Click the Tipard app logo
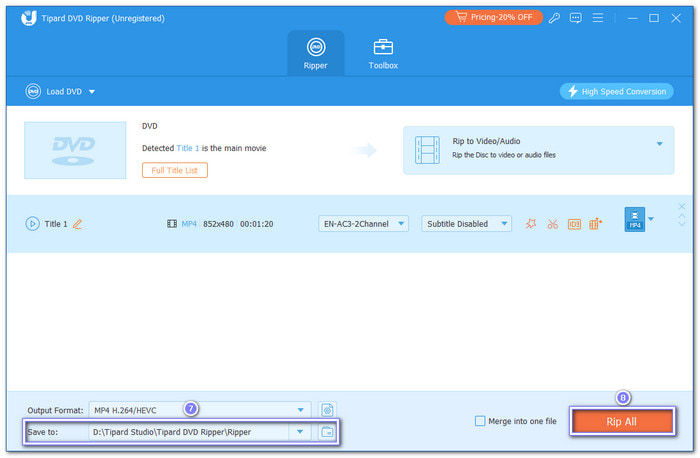Viewport: 700px width, 458px height. 29,18
